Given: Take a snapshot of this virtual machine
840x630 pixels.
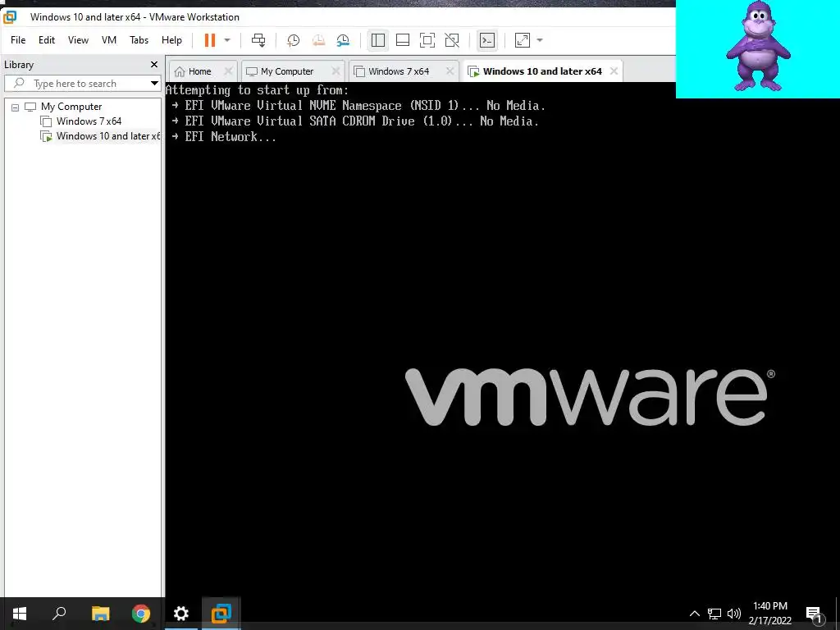Looking at the screenshot, I should pyautogui.click(x=293, y=40).
